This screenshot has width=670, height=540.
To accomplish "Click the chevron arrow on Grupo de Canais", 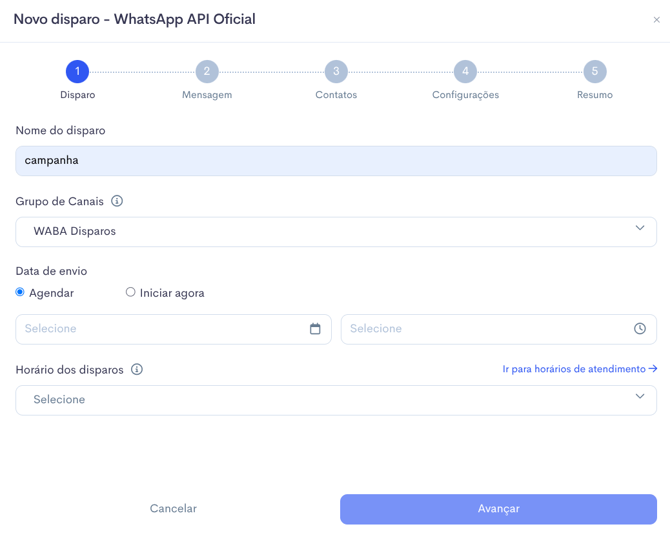I will point(640,229).
